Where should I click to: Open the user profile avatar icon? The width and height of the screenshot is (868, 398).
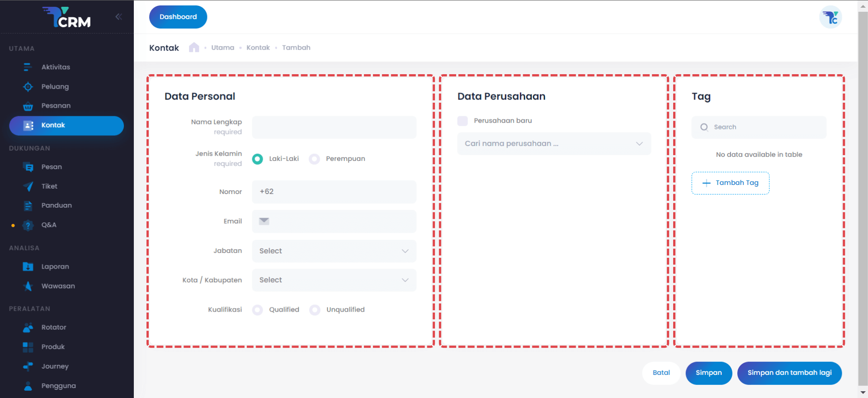pos(830,18)
